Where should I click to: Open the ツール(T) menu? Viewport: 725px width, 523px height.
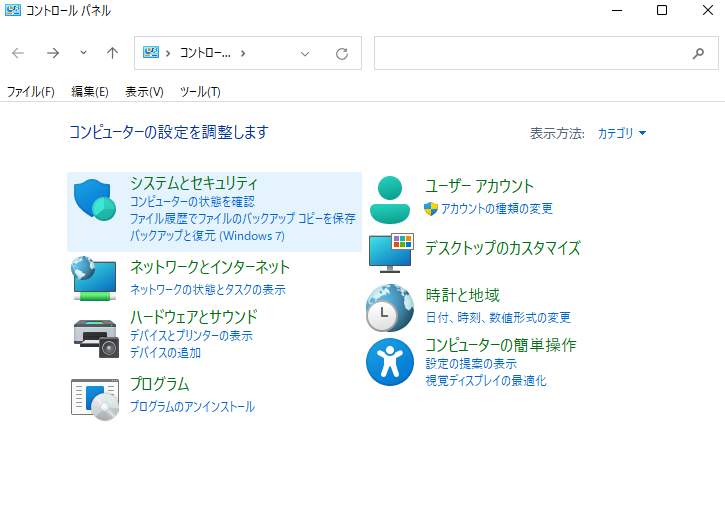[199, 92]
